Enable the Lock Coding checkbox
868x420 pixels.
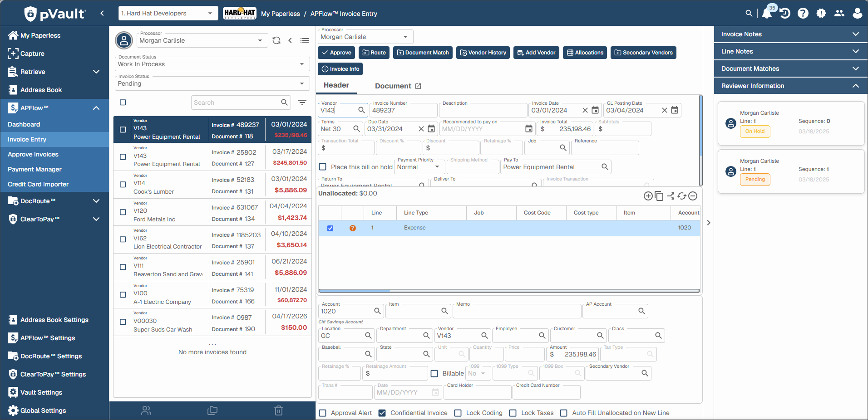[458, 413]
